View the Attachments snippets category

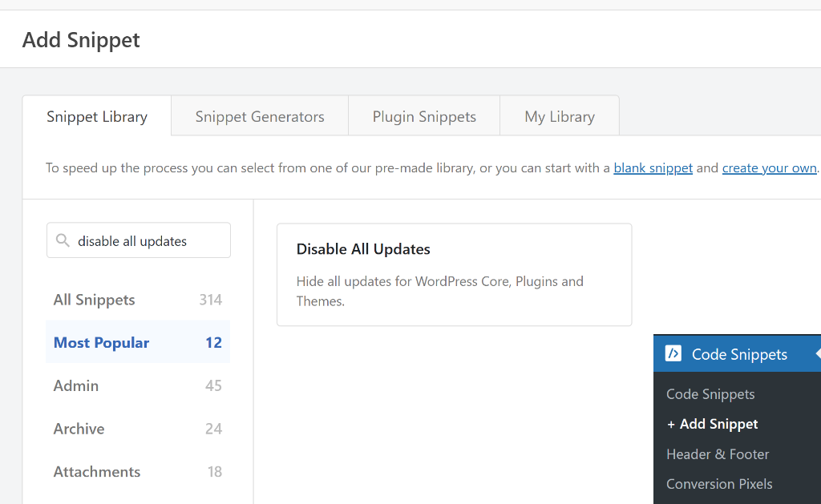[x=96, y=472]
